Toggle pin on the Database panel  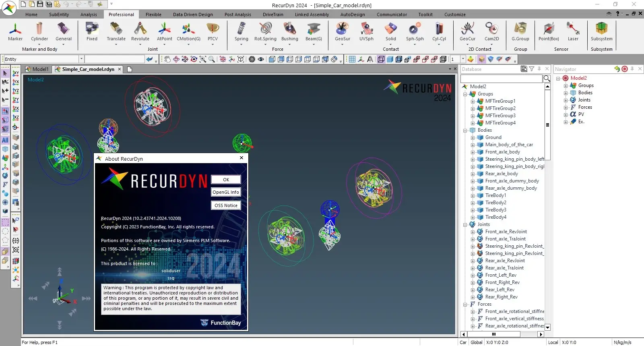pos(539,69)
